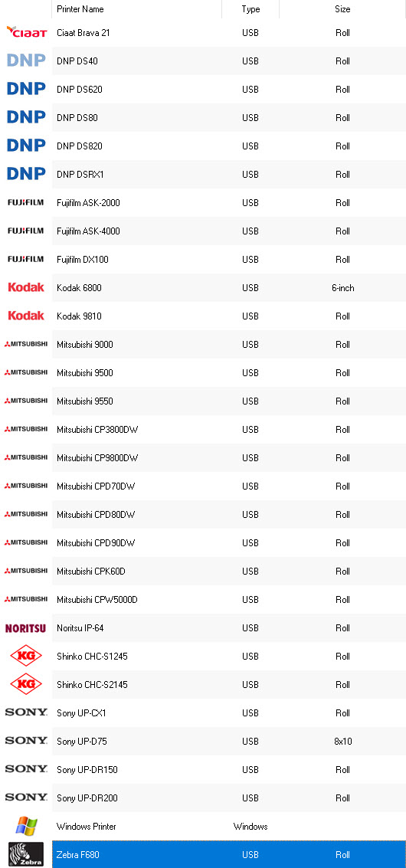Select the highlighted Zebra F680 row
The height and width of the screenshot is (868, 406).
229,855
